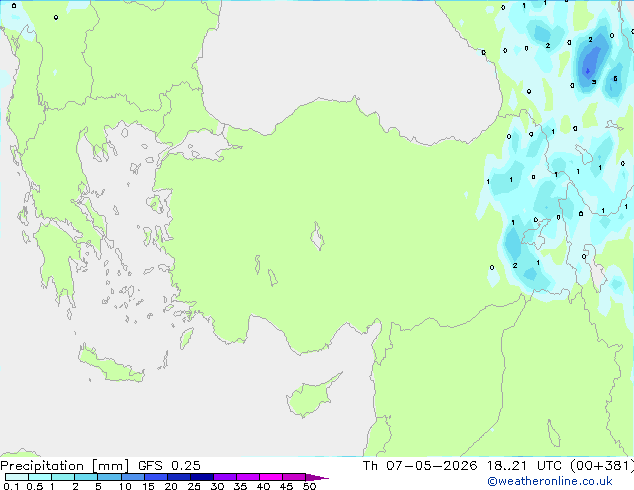This screenshot has height=490, width=634.
Task: Click the 30–35 mm purple swatch
Action: pos(224,477)
